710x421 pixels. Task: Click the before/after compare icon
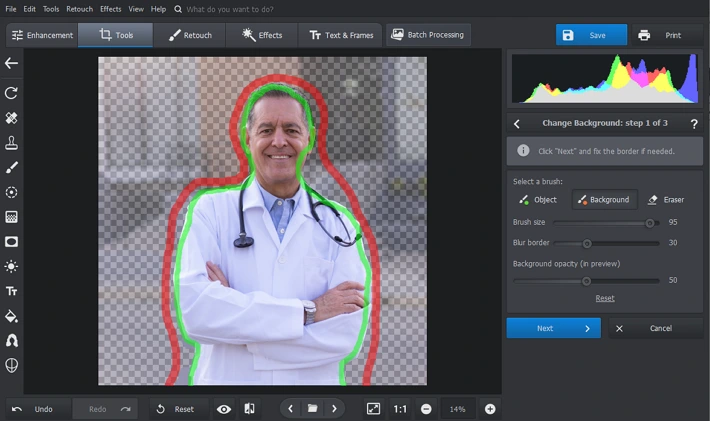249,409
